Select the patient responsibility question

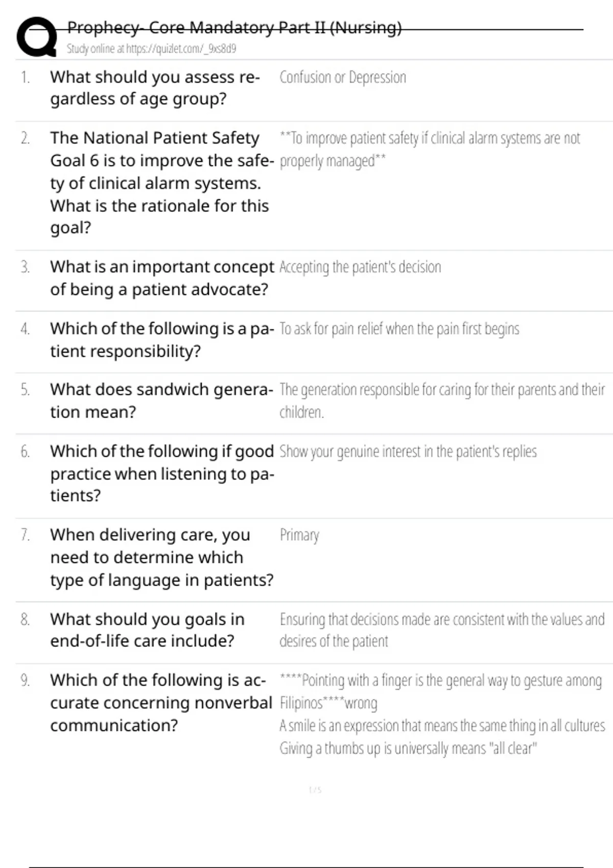point(161,340)
